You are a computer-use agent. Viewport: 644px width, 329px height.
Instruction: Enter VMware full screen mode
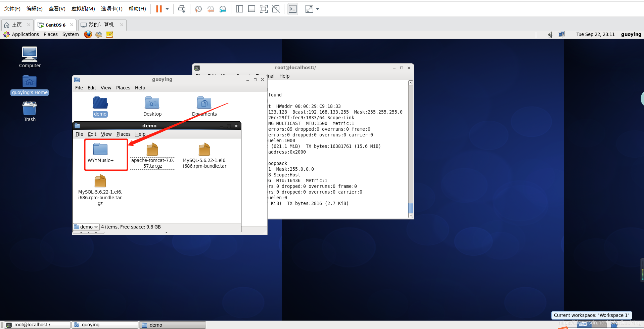tap(264, 9)
